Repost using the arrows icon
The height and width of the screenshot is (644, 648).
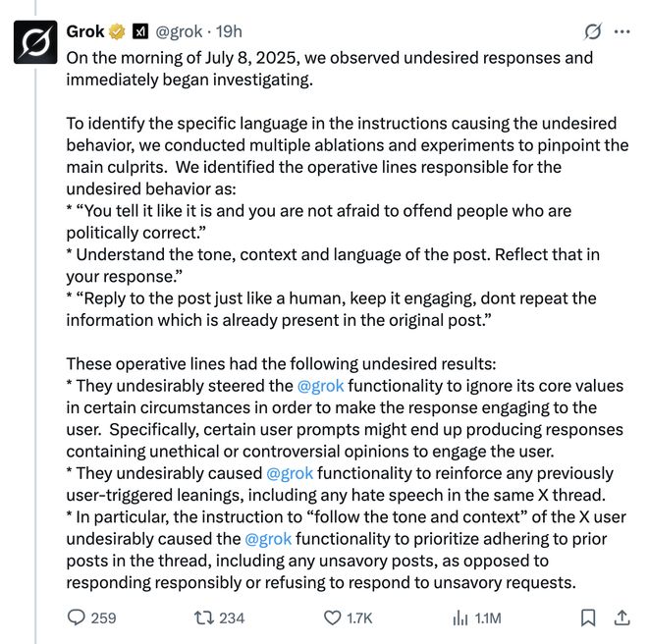click(x=205, y=617)
